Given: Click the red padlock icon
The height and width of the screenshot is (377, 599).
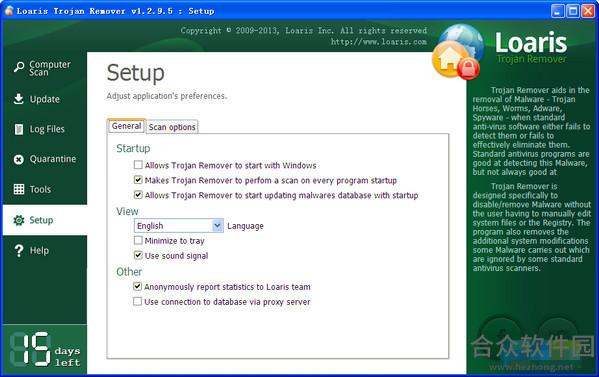Looking at the screenshot, I should [x=468, y=68].
